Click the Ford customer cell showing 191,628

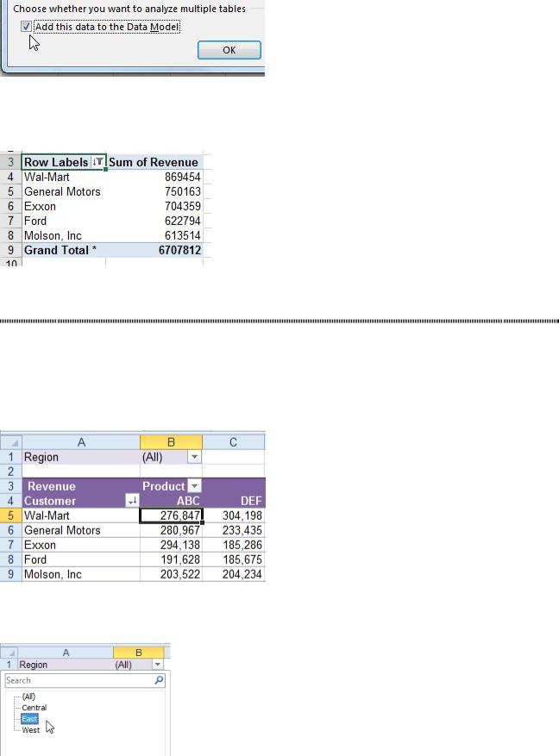(81, 559)
